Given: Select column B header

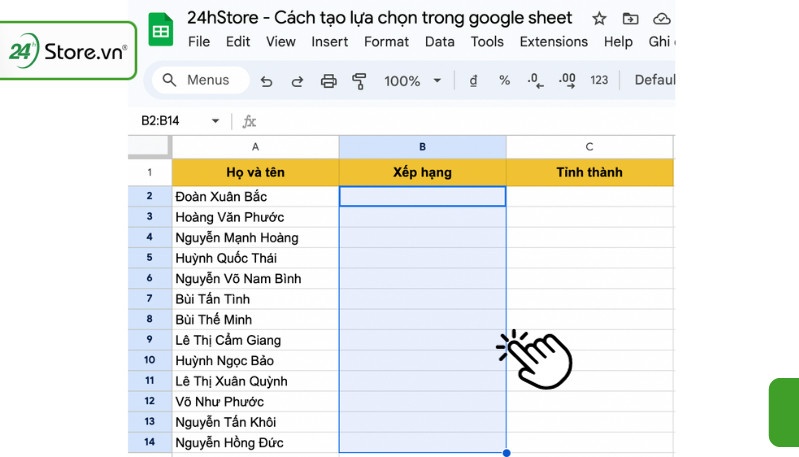Looking at the screenshot, I should tap(422, 147).
